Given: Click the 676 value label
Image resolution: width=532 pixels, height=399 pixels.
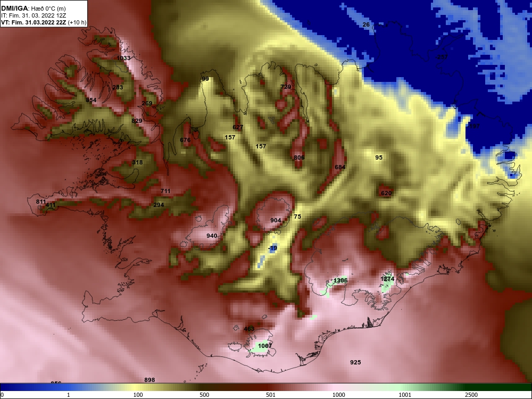Looking at the screenshot, I should coord(185,140).
